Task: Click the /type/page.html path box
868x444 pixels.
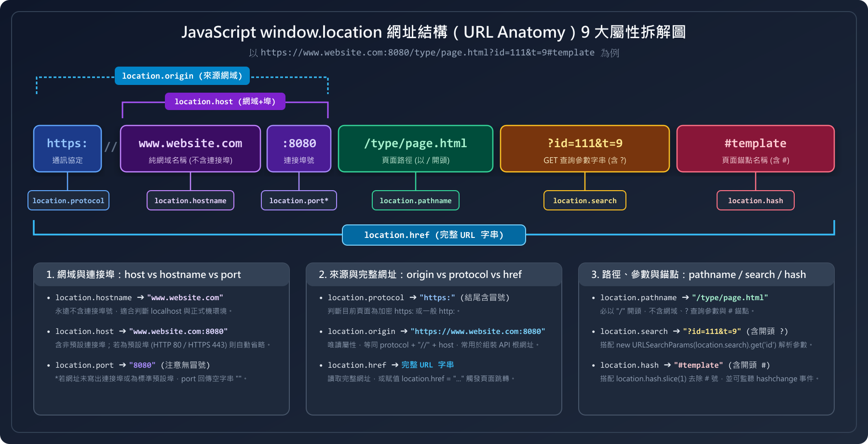Action: click(x=416, y=149)
